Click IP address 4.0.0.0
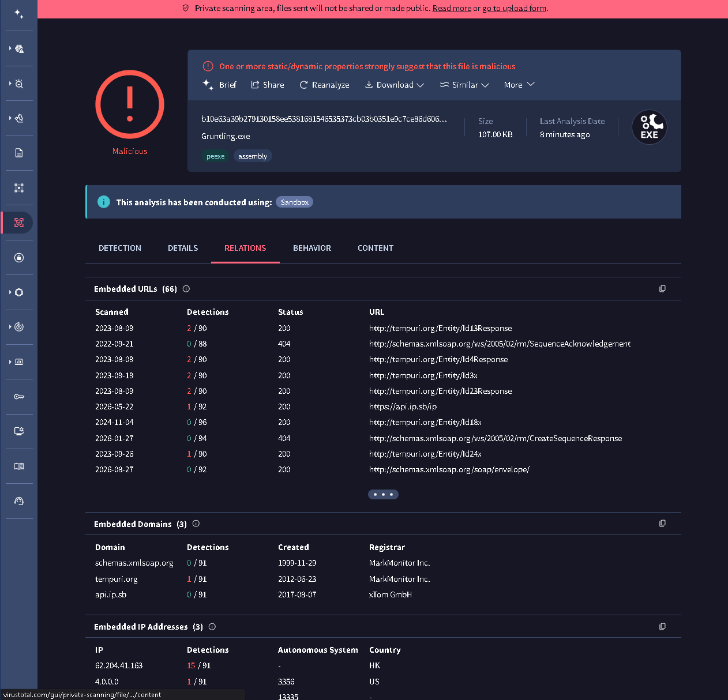 107,682
